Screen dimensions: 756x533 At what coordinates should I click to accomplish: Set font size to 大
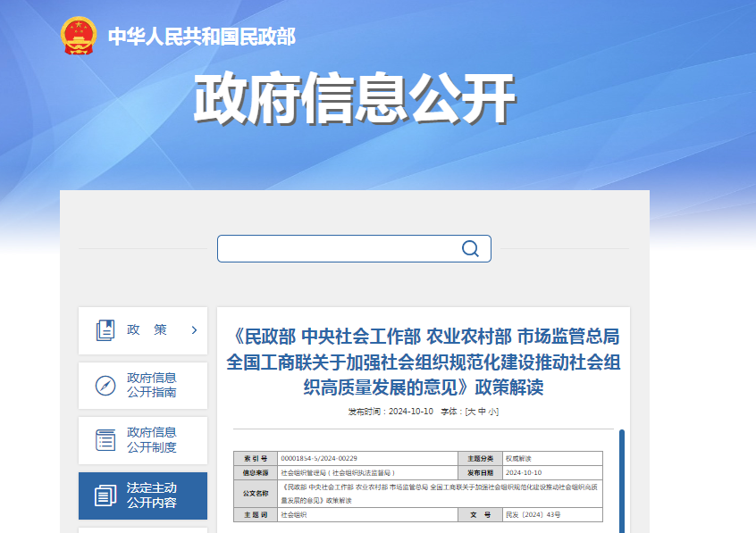point(471,412)
